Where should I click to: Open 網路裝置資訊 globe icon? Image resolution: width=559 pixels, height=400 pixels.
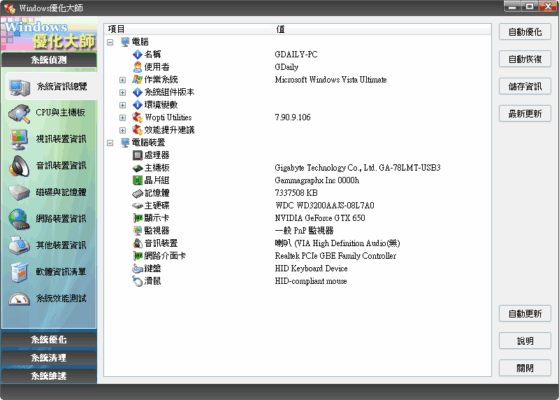[x=19, y=219]
